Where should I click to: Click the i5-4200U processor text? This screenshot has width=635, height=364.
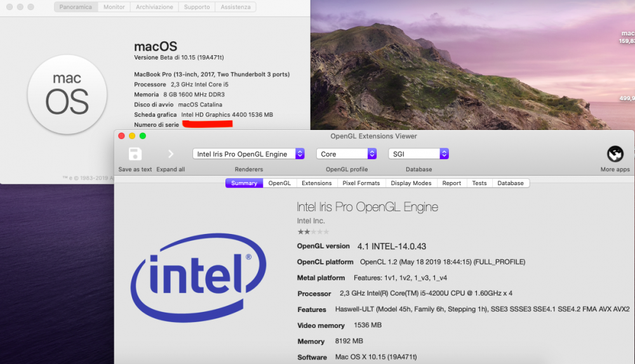pyautogui.click(x=426, y=293)
